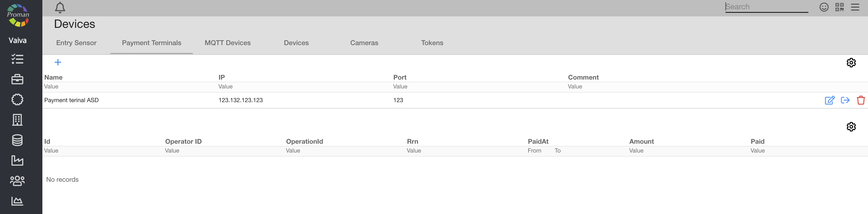Open the terminals table settings gear
The height and width of the screenshot is (214, 868).
[851, 62]
